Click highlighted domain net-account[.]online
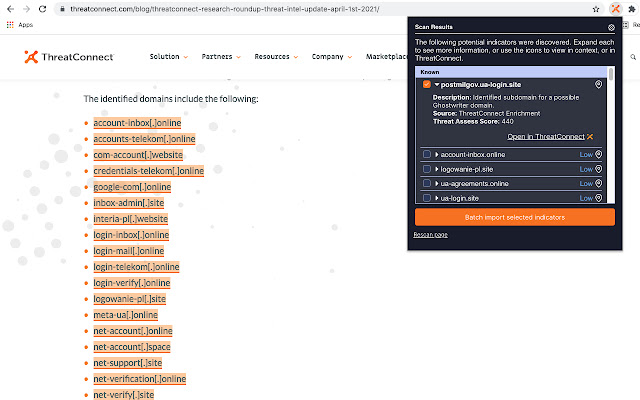640x400 pixels. pyautogui.click(x=133, y=331)
